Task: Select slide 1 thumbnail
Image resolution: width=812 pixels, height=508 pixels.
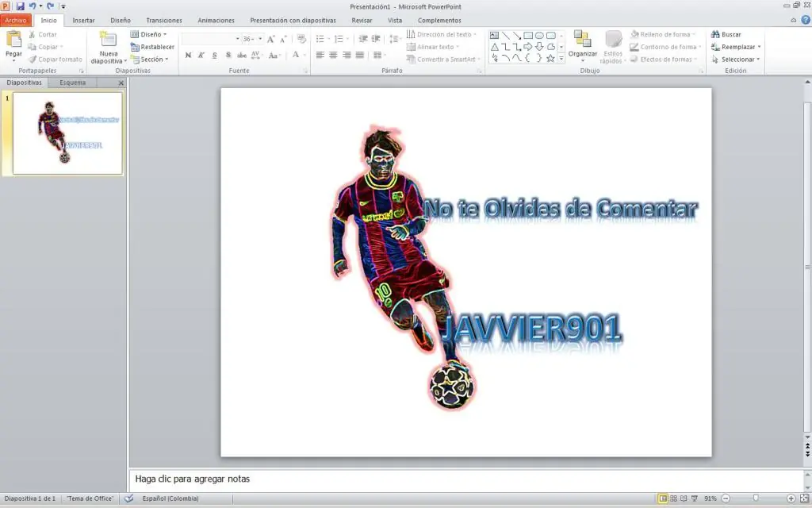Action: 67,133
